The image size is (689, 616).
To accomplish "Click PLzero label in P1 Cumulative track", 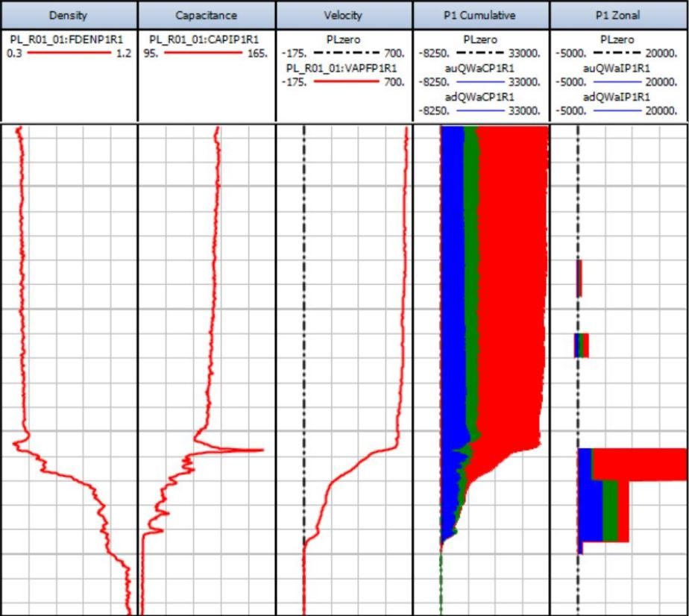I will (x=480, y=40).
